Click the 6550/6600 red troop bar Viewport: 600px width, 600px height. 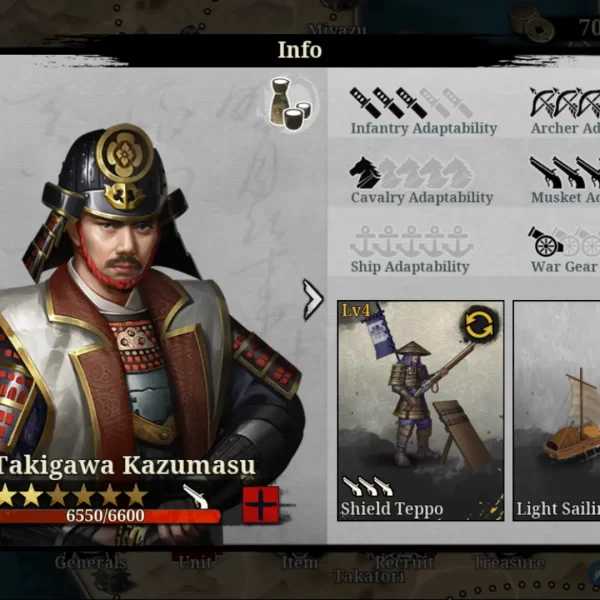click(x=110, y=516)
